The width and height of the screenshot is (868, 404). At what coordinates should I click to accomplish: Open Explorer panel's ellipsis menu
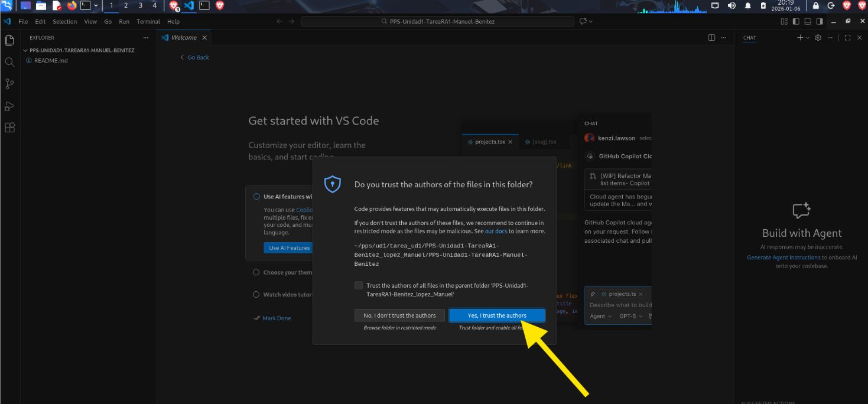(x=146, y=37)
